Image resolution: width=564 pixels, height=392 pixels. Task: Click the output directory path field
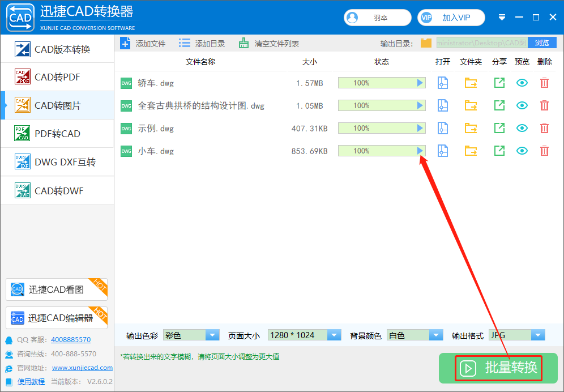(482, 43)
